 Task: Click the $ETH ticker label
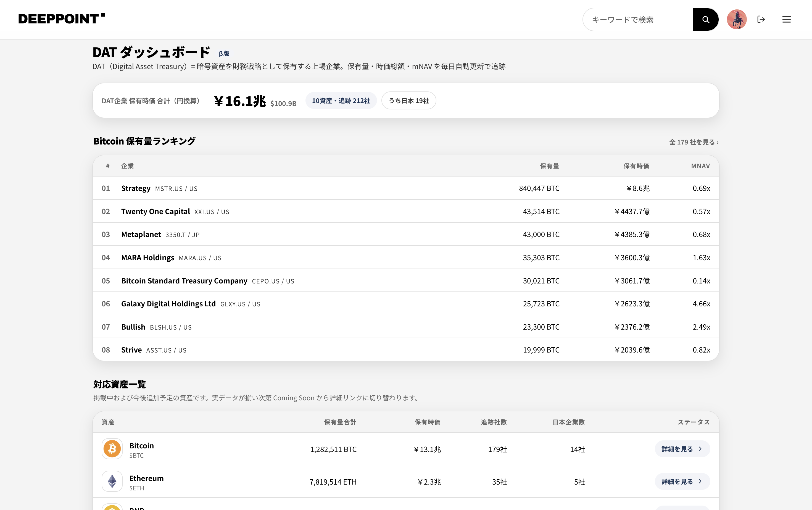[x=136, y=488]
